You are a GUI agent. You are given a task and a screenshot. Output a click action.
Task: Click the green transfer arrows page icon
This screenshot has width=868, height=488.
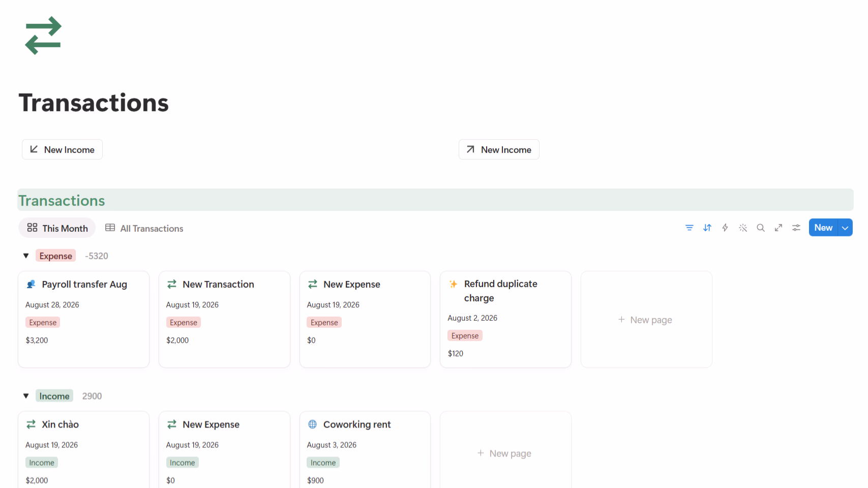[x=43, y=36]
